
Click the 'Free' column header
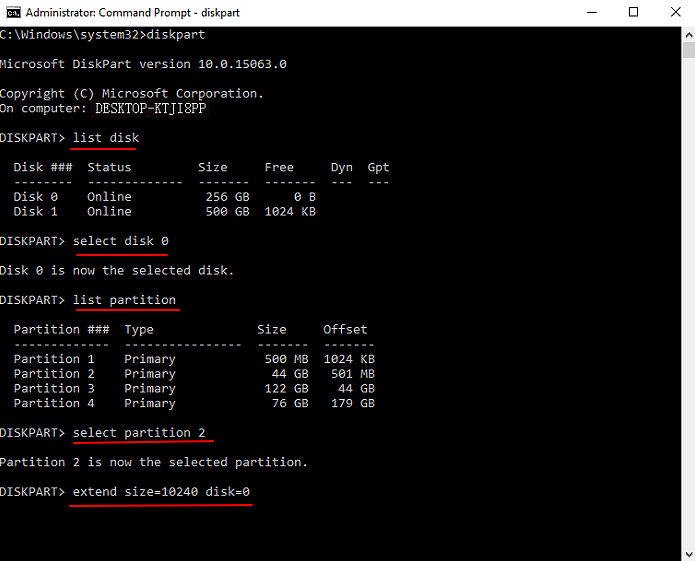(279, 167)
